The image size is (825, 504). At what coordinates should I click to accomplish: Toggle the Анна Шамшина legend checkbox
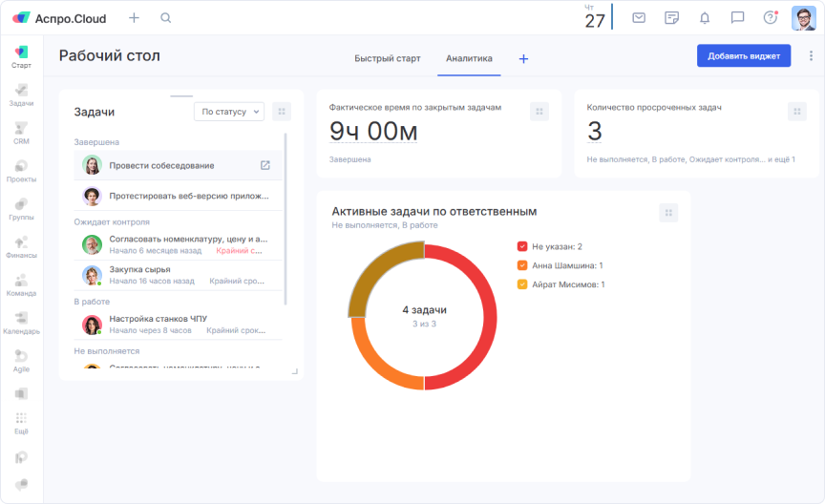pos(522,265)
